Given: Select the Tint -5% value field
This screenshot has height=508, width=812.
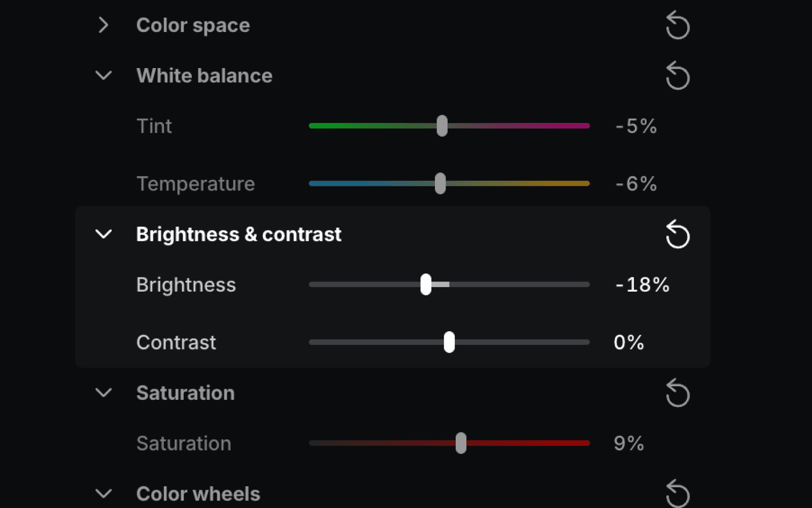Looking at the screenshot, I should 636,126.
